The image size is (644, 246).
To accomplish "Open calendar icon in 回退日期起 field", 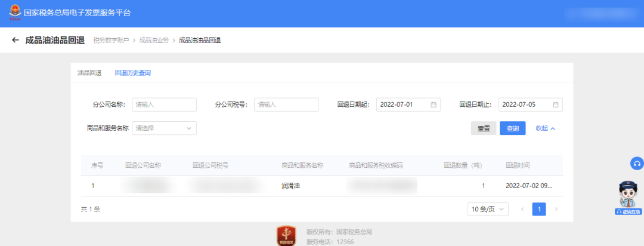I will click(x=434, y=104).
